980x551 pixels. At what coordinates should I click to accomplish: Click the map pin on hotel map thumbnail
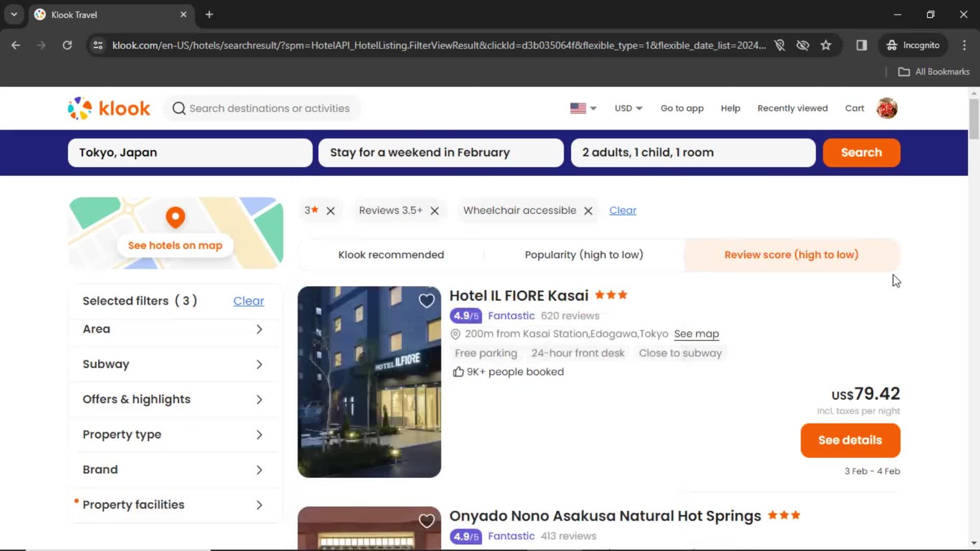coord(175,217)
